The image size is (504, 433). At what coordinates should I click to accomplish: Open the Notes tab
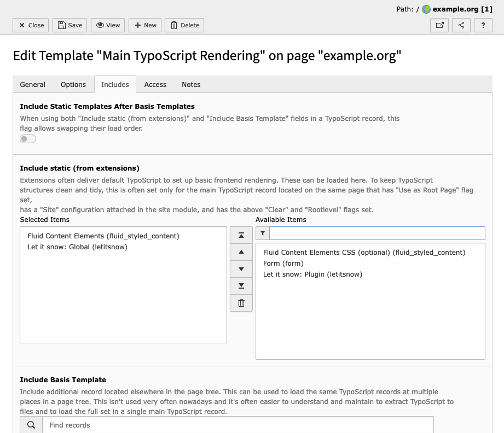point(191,85)
